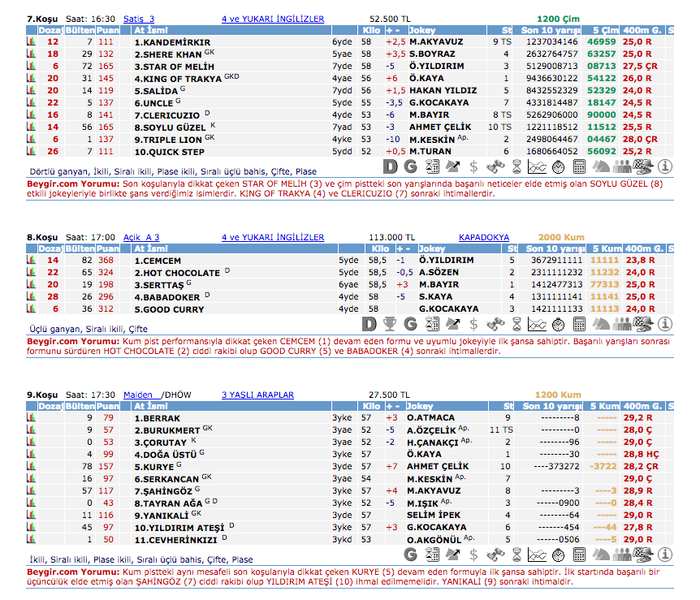
Task: Click the bar chart icon beside 1.CEMCEM
Action: pos(31,261)
